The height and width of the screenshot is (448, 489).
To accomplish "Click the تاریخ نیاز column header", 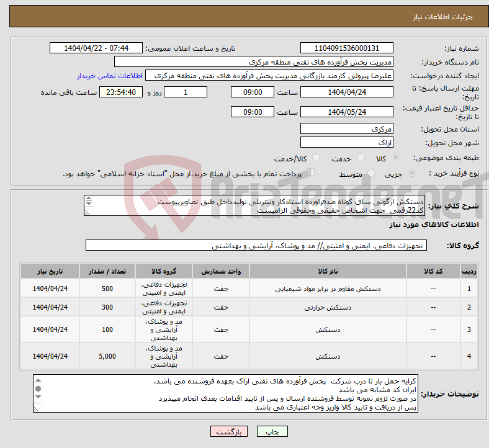I will click(x=50, y=271).
